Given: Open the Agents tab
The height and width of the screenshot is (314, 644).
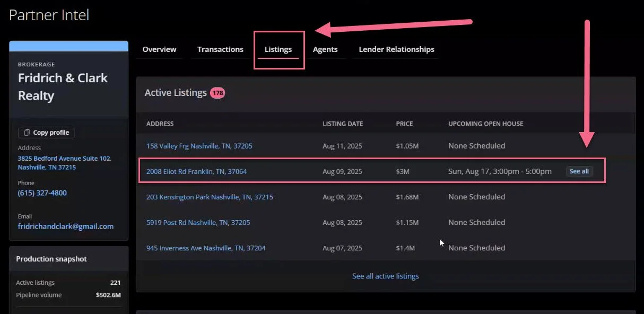Looking at the screenshot, I should [x=325, y=49].
